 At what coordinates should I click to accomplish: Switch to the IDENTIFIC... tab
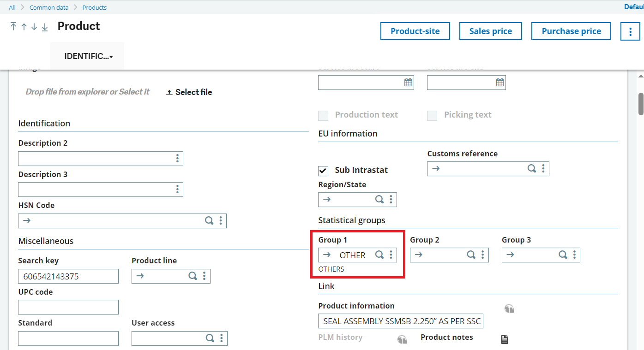point(87,55)
